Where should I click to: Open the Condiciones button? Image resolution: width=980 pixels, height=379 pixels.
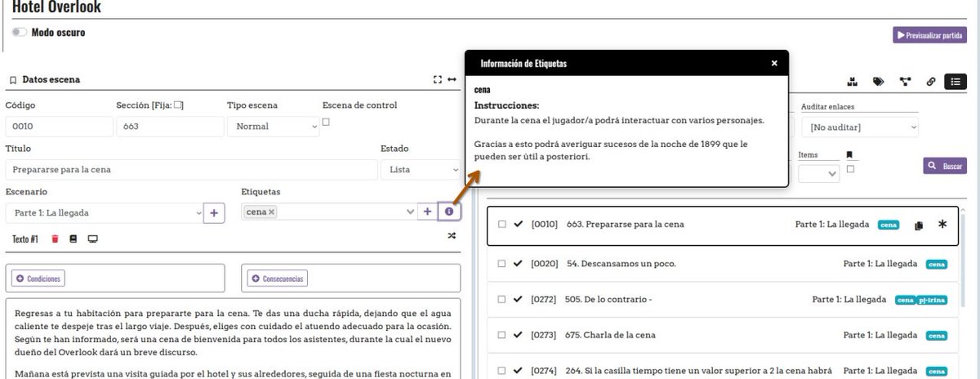pos(37,279)
